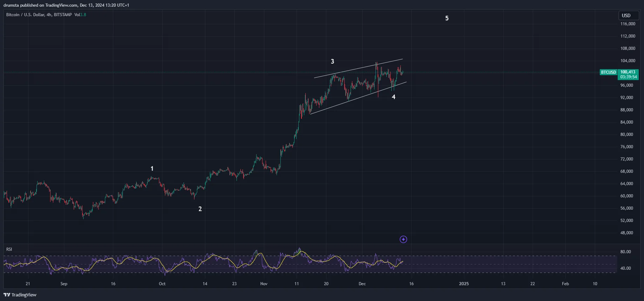Click the 2025 label on time axis

pyautogui.click(x=464, y=284)
